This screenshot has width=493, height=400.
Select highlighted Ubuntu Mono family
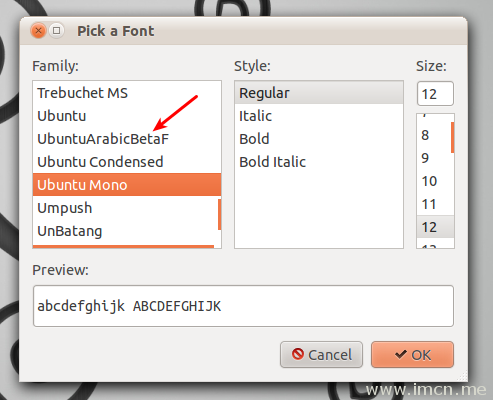point(127,185)
